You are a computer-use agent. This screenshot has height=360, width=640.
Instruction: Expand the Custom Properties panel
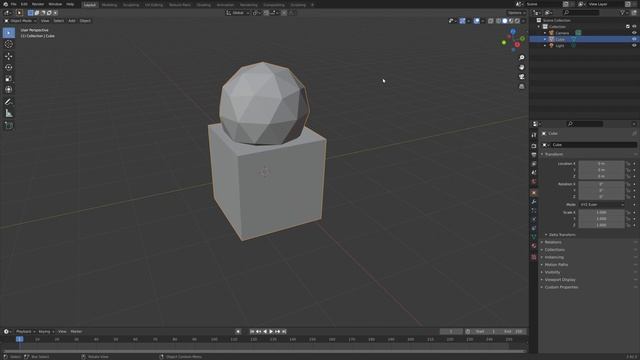tap(561, 287)
